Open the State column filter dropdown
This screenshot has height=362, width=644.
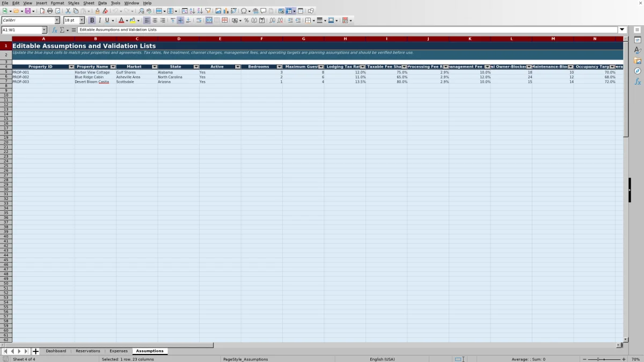(196, 67)
